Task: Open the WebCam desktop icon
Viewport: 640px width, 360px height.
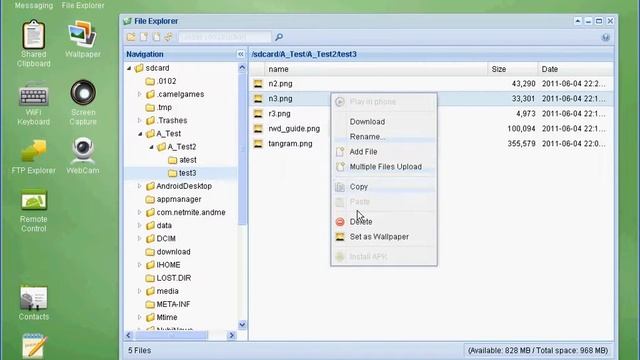Action: (x=83, y=156)
